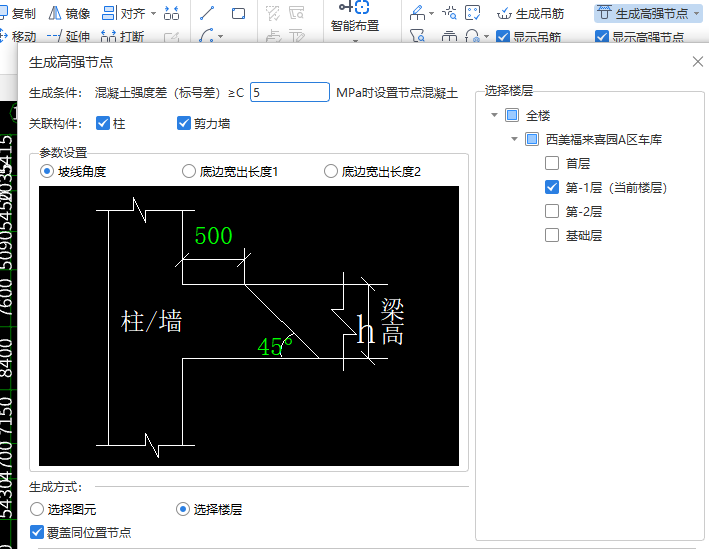Click the 选择楼层 group label at top right

click(509, 90)
